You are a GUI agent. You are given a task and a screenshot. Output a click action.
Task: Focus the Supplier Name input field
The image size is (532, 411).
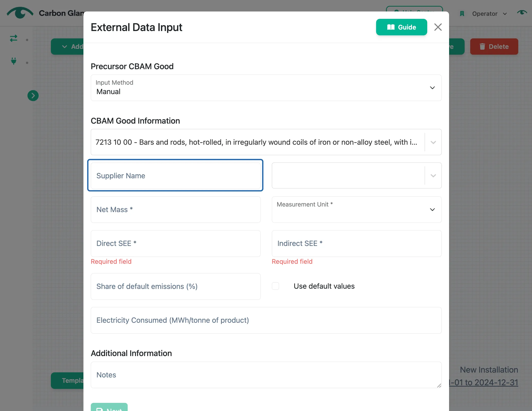[x=175, y=175]
